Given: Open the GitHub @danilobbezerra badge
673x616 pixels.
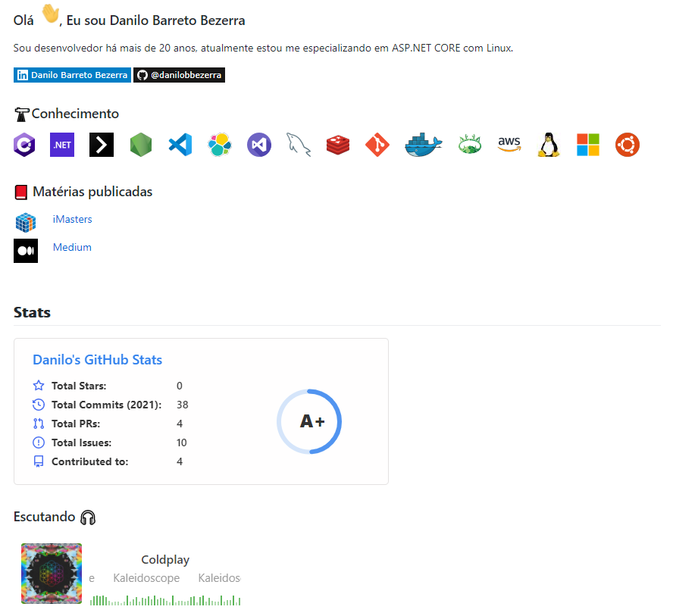Looking at the screenshot, I should [179, 75].
